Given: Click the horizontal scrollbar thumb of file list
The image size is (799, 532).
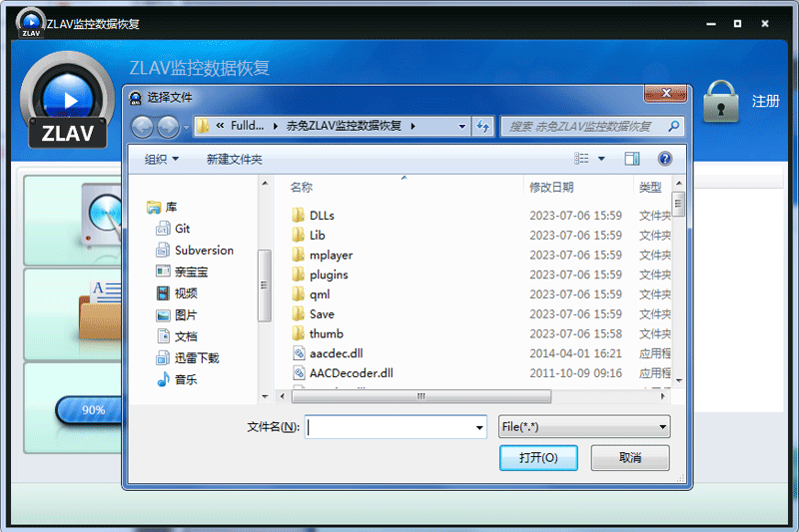Looking at the screenshot, I should [420, 396].
